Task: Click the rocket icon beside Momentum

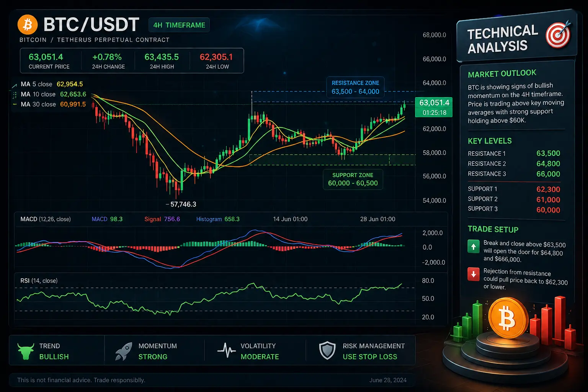Action: click(124, 351)
